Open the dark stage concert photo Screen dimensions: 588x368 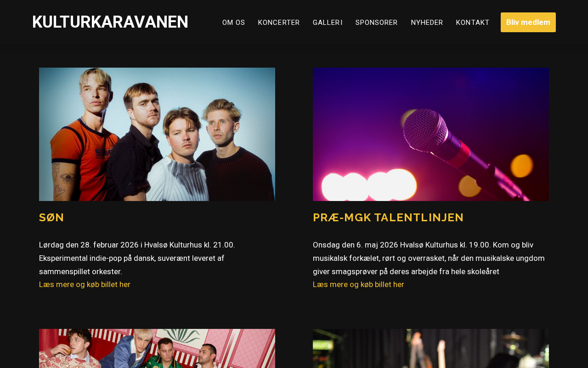coord(431,348)
